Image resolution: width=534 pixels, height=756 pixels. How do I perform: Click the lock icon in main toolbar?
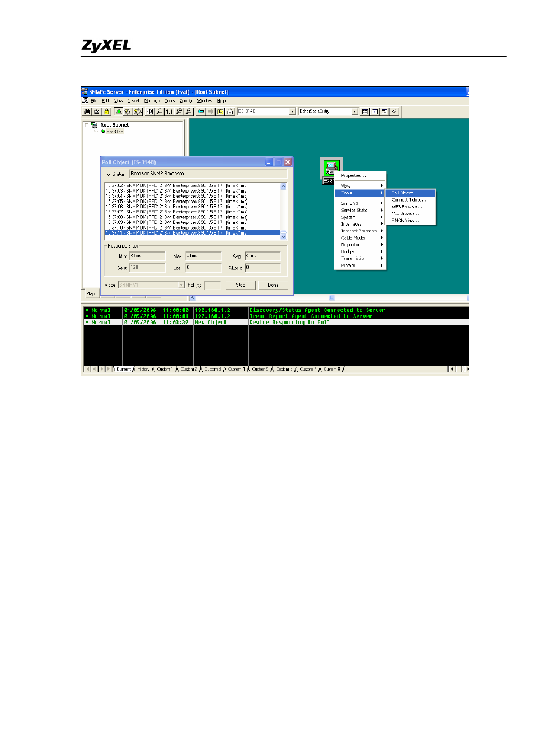click(106, 111)
